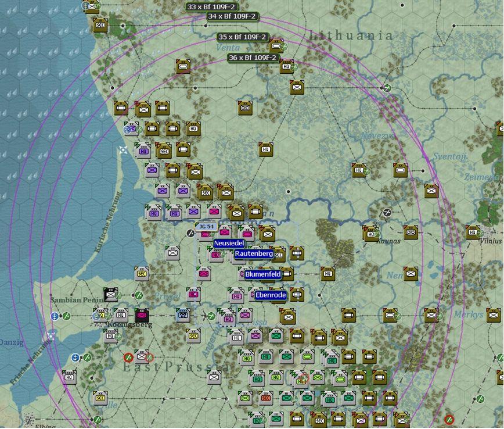Select the 33 x Bf 109F-2 range label

coord(211,7)
